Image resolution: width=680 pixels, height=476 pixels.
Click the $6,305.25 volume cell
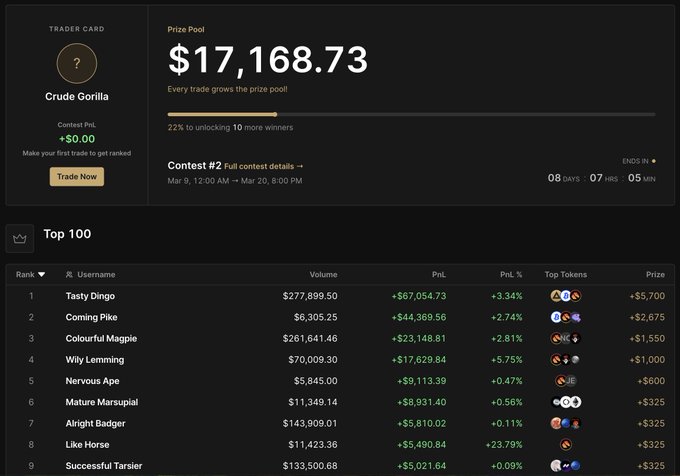(x=316, y=317)
